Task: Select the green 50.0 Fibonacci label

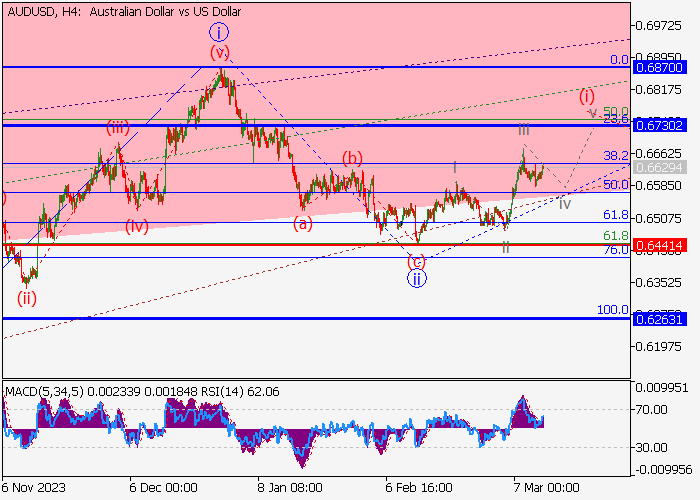Action: pyautogui.click(x=616, y=111)
